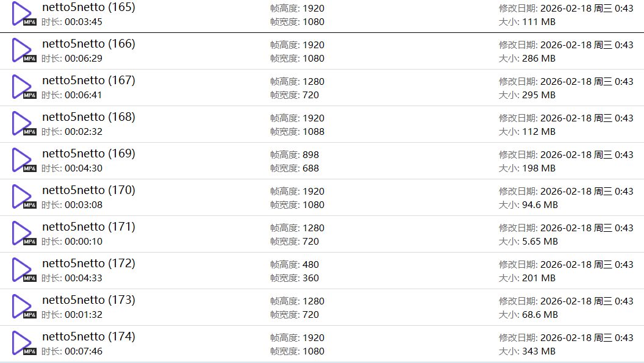Click the MP4 icon for netto5netto (166)

tap(23, 51)
